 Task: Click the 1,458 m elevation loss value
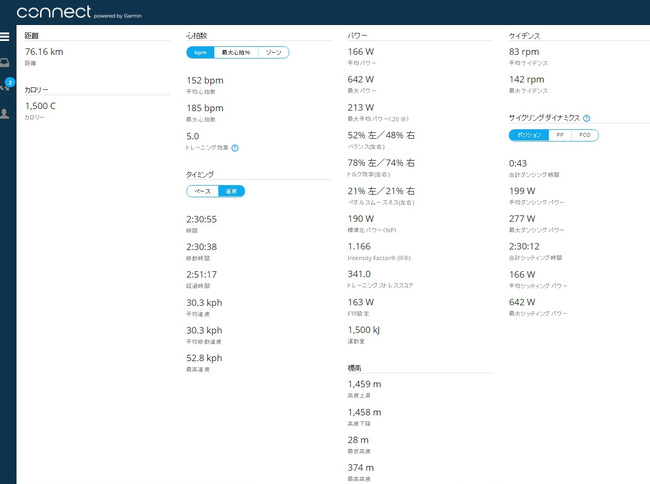point(364,413)
